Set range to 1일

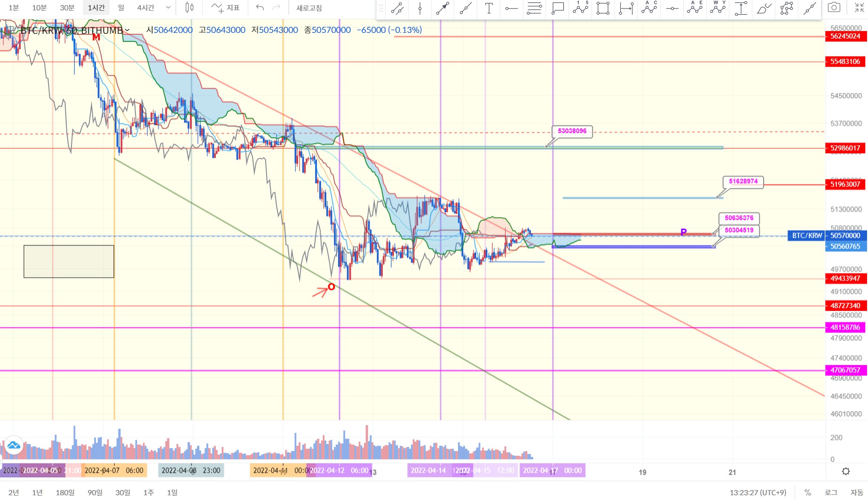tap(172, 492)
